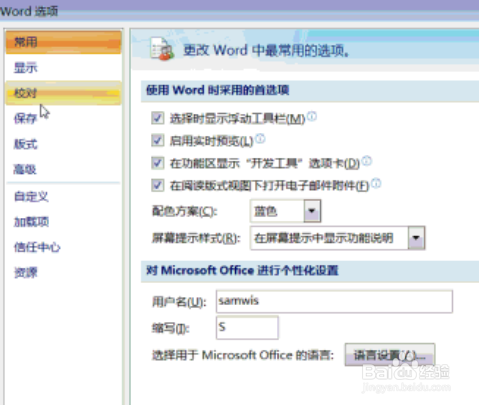This screenshot has width=479, height=405.
Task: Click info icon beside 开发工具 option
Action: [367, 161]
